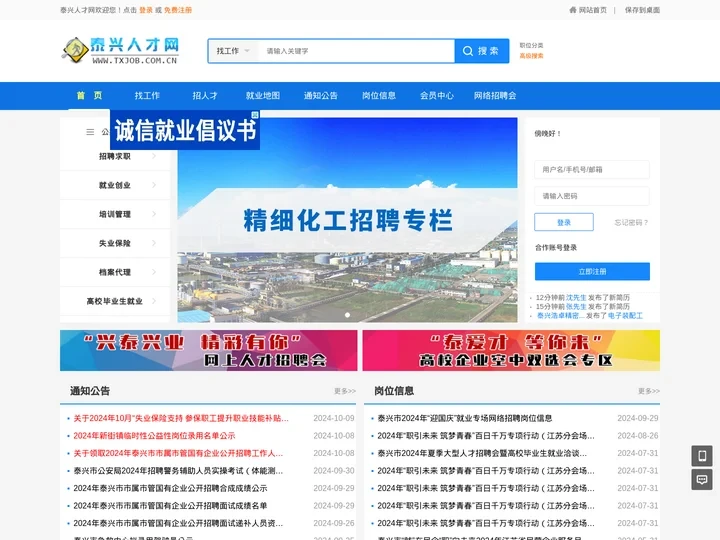This screenshot has height=540, width=720.
Task: Open 沈先生 resume update link
Action: click(576, 298)
